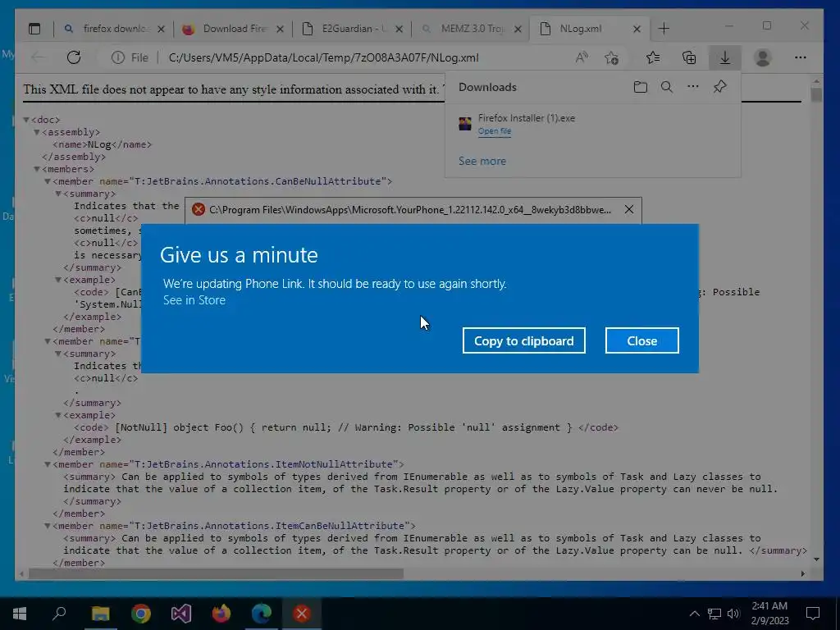Click the vertical scrollbar down arrow

click(816, 559)
